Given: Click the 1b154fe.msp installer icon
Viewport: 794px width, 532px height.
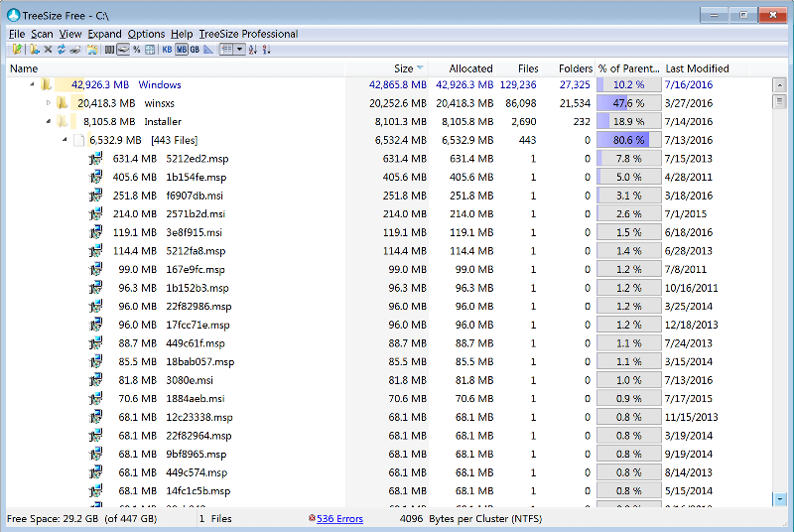Looking at the screenshot, I should pyautogui.click(x=95, y=177).
